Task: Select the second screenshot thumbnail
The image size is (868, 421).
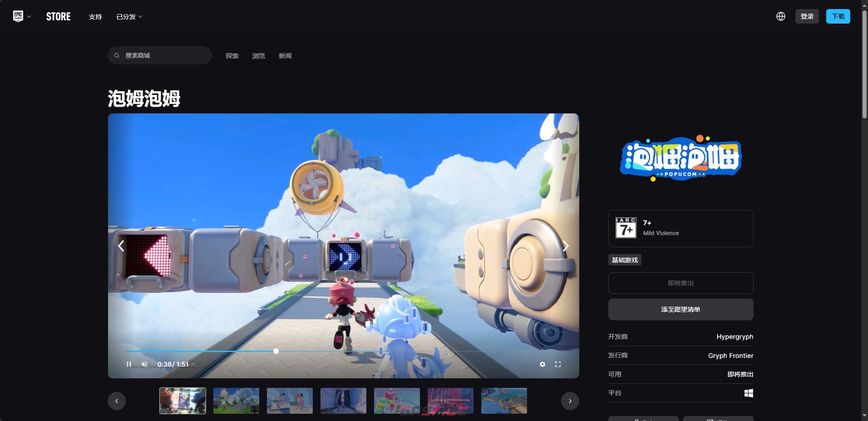Action: tap(236, 401)
